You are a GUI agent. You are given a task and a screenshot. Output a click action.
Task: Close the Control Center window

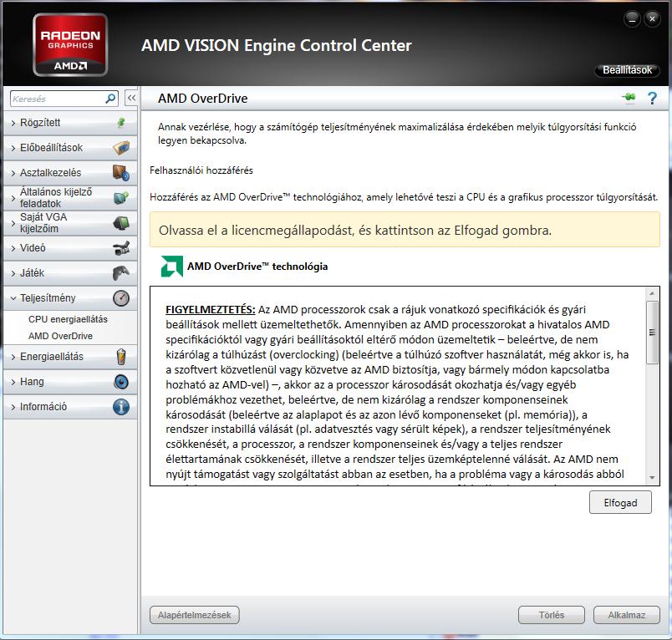(x=652, y=19)
